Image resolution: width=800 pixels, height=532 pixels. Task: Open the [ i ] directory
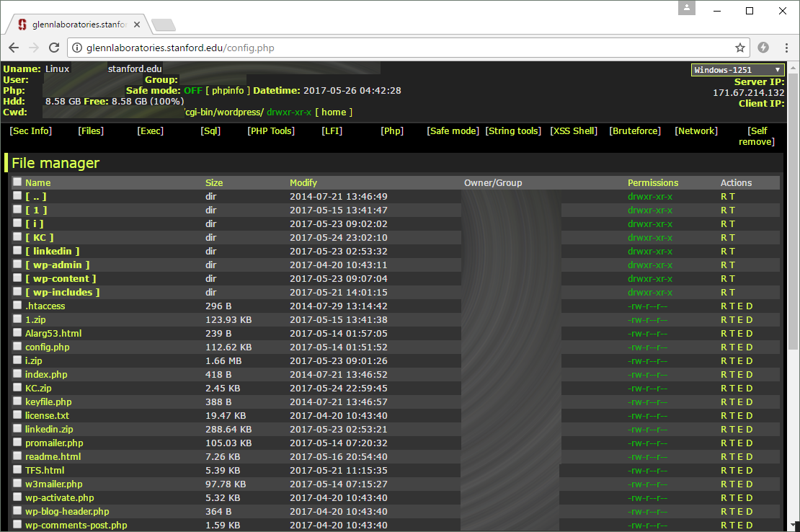point(34,223)
